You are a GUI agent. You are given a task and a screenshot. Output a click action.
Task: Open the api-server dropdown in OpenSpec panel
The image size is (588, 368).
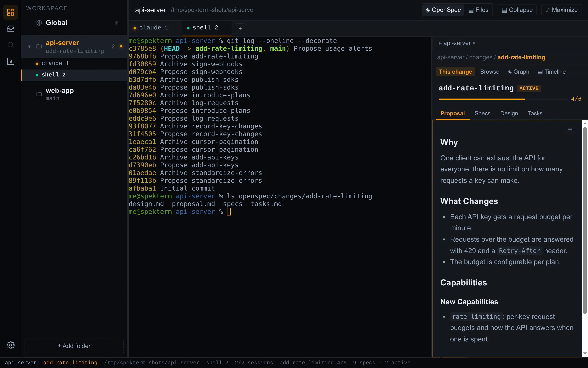[457, 43]
